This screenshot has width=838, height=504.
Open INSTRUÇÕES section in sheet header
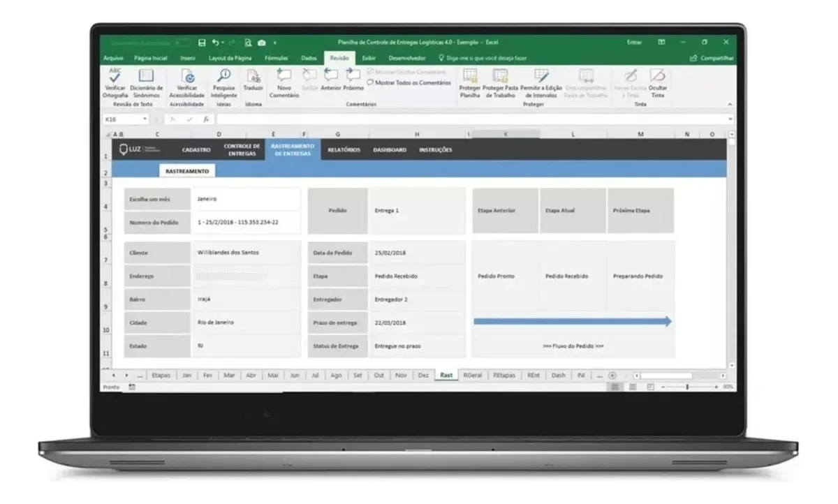pyautogui.click(x=436, y=150)
